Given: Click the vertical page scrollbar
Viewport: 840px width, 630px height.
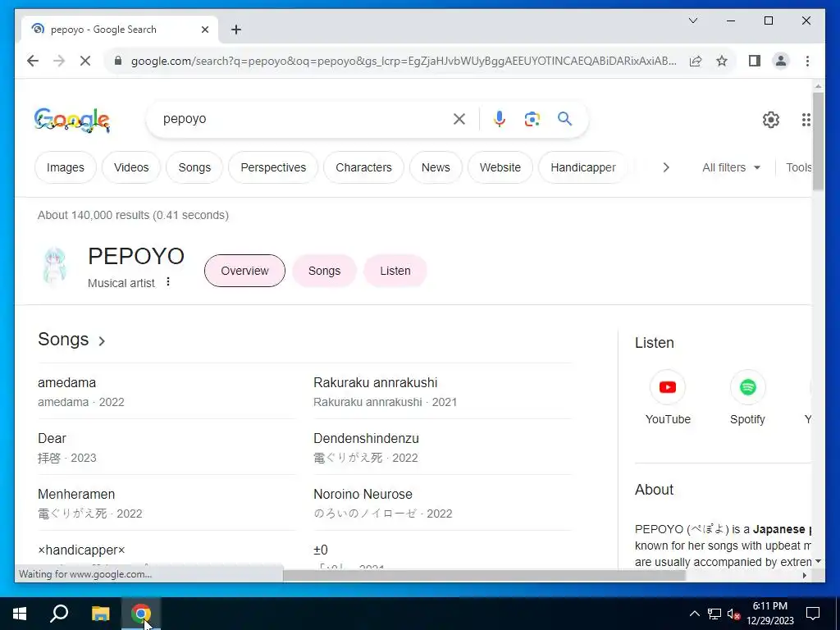Looking at the screenshot, I should coord(818,141).
